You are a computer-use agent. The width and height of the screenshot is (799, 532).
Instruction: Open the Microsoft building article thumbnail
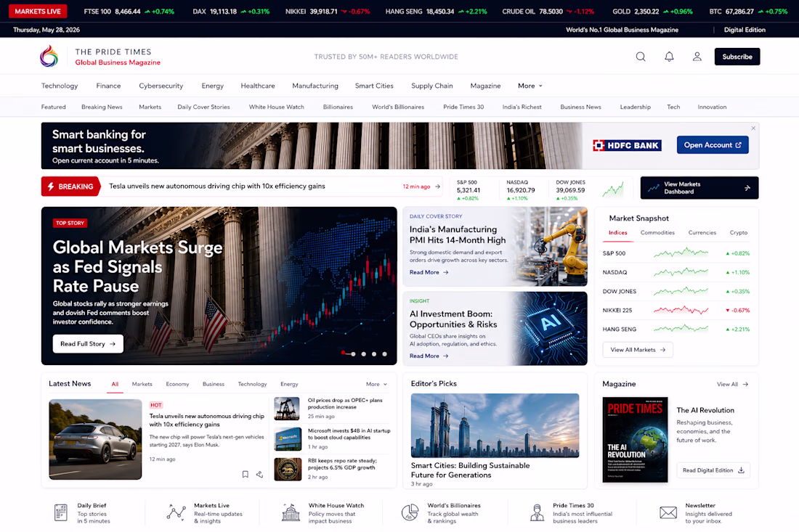click(x=288, y=439)
